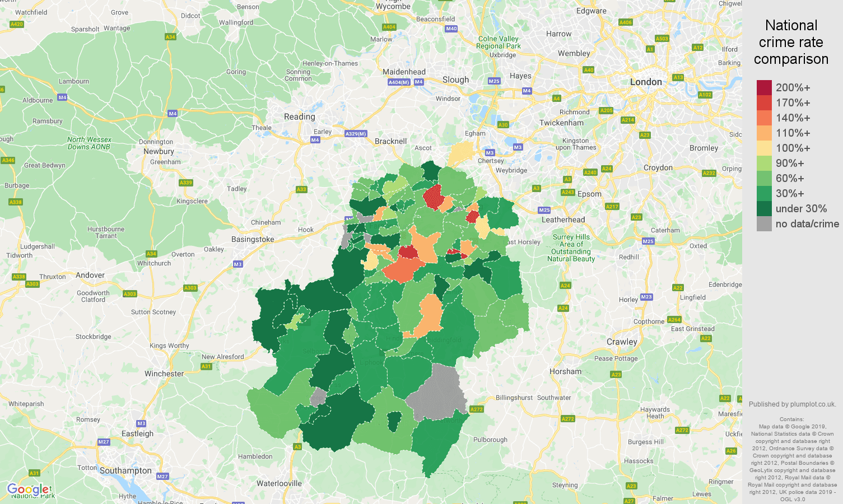Click the A12 road shield near Ilford
The width and height of the screenshot is (843, 504).
point(698,48)
